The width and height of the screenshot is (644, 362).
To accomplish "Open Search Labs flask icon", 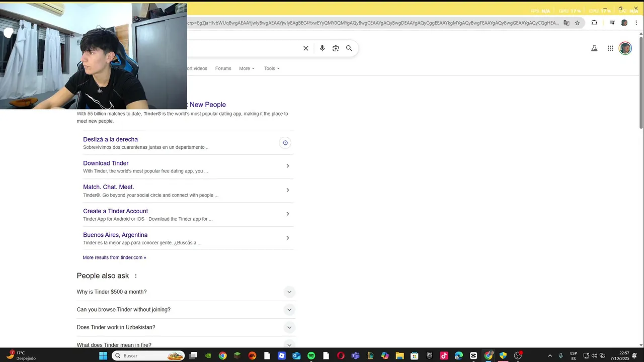I will (x=594, y=48).
